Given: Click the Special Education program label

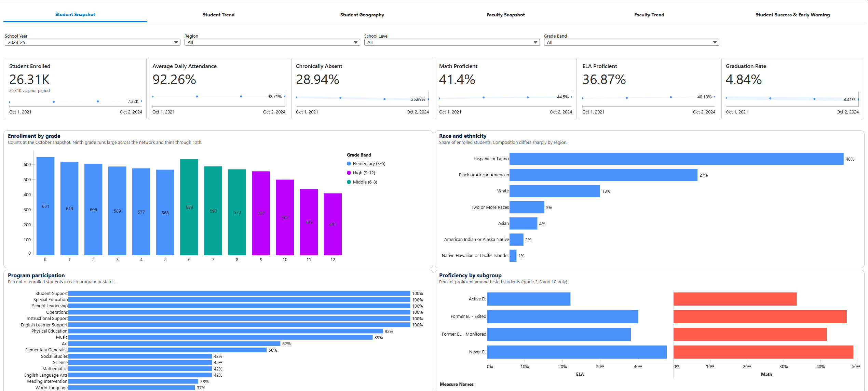Looking at the screenshot, I should click(x=51, y=300).
